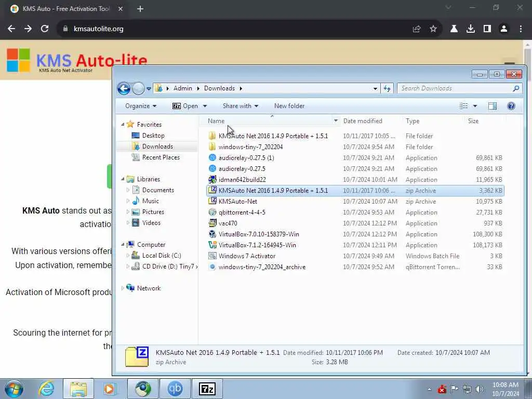
Task: Expand the Network node
Action: coord(123,288)
